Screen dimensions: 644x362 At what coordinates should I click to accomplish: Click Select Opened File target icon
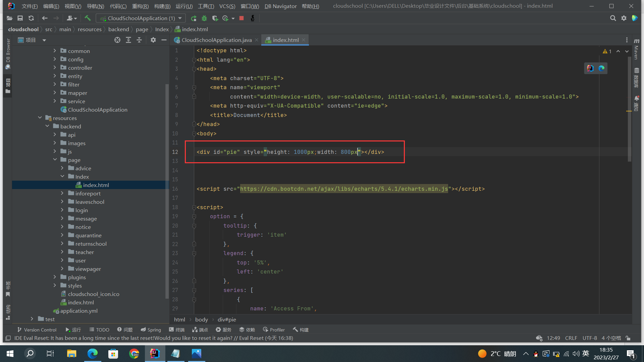[117, 40]
